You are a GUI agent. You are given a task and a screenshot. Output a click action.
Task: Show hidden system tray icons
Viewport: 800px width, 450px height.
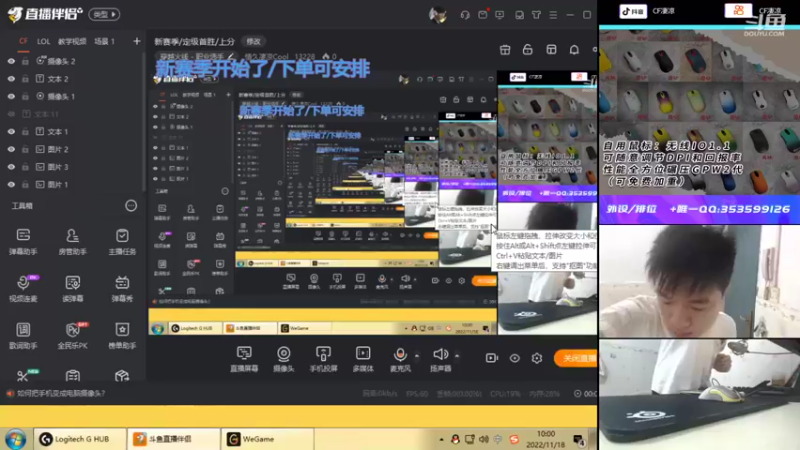click(441, 439)
